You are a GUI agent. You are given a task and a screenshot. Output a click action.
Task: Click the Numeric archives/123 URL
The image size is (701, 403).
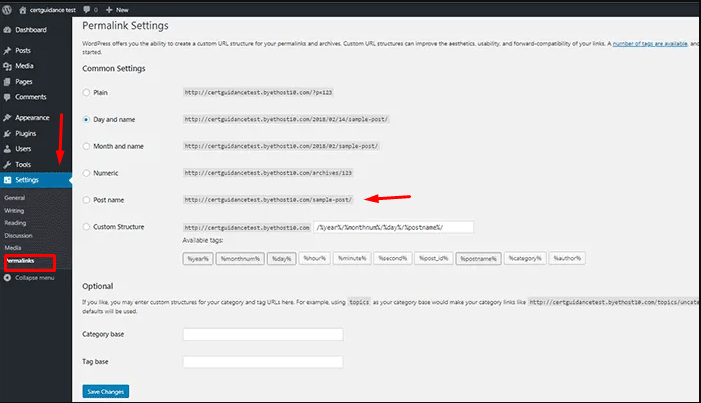pos(268,173)
